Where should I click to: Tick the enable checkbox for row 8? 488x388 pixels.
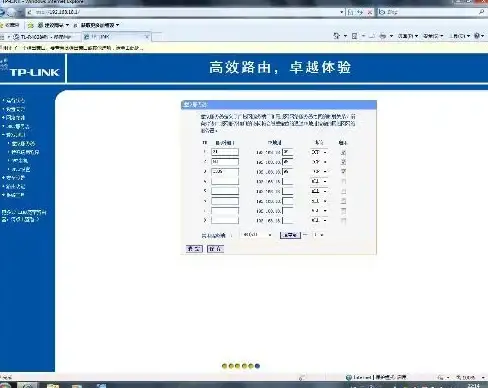[x=343, y=220]
